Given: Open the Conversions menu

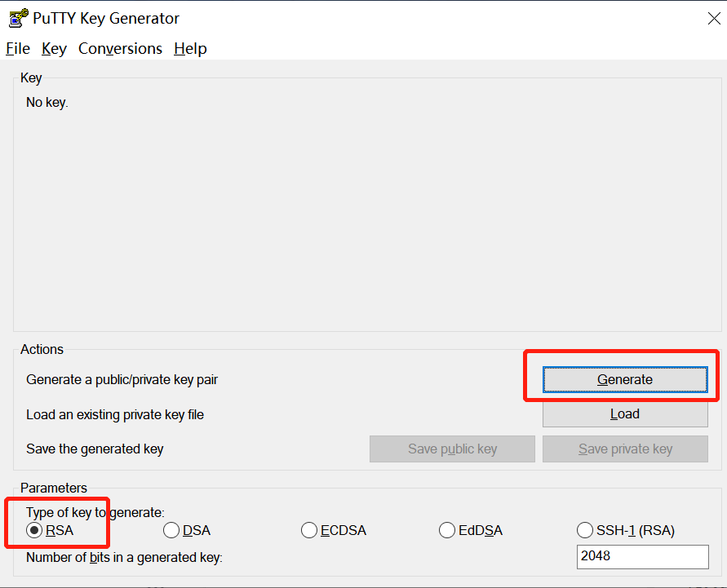Looking at the screenshot, I should [x=120, y=49].
